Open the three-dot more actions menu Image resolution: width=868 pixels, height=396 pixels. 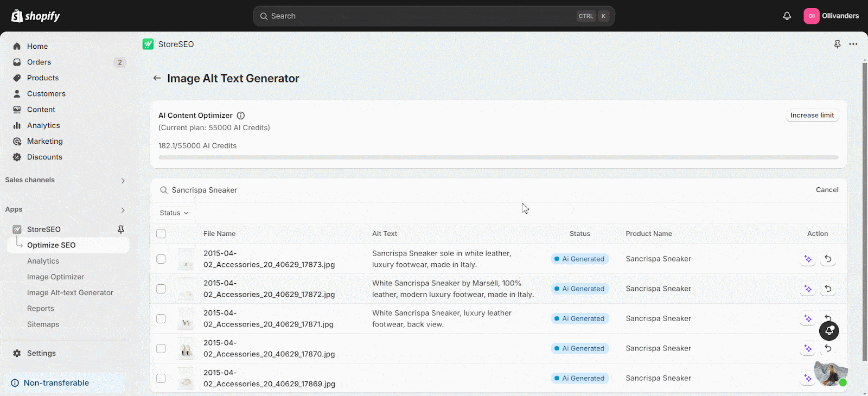(853, 44)
